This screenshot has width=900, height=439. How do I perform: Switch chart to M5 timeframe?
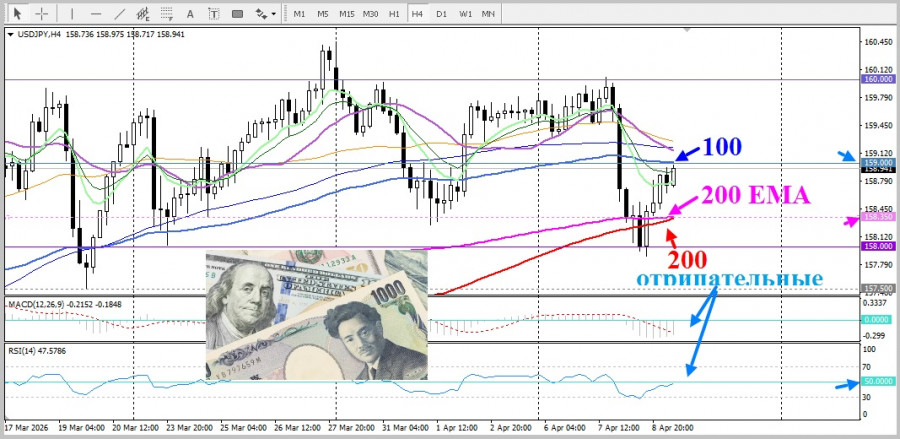(x=323, y=13)
